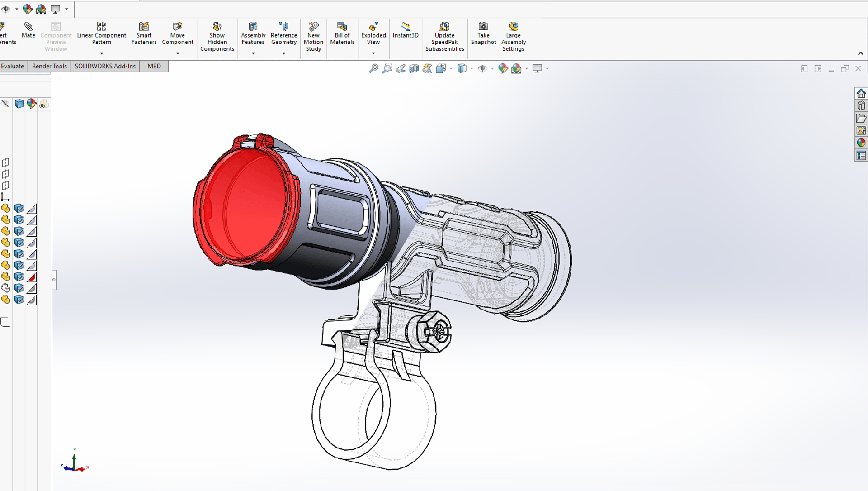Viewport: 868px width, 491px height.
Task: Open File Explorer task pane tab
Action: pyautogui.click(x=861, y=119)
